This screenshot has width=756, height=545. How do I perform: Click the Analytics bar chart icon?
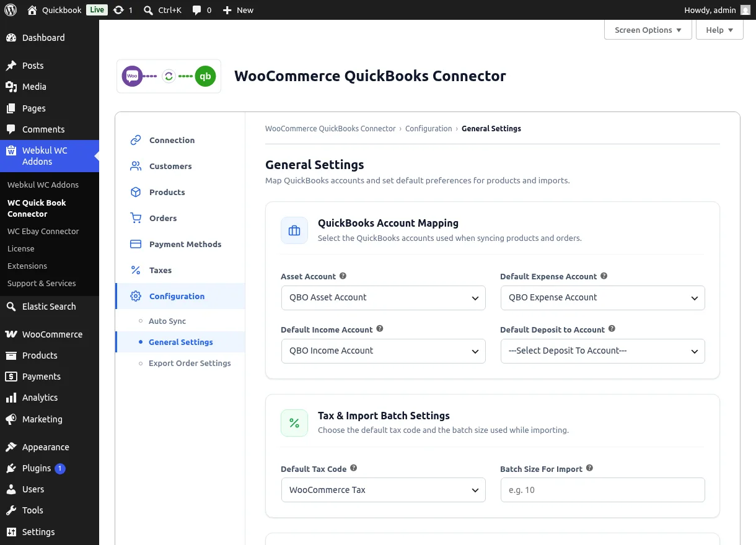(11, 398)
